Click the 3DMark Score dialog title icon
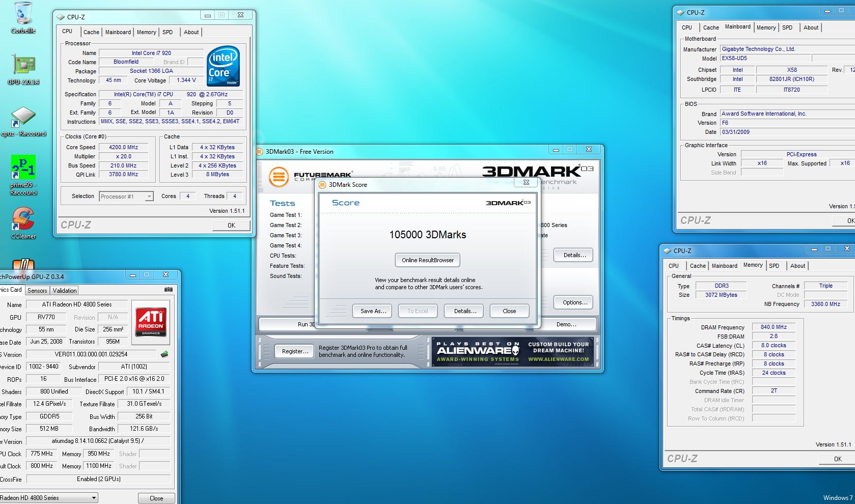 (x=322, y=184)
